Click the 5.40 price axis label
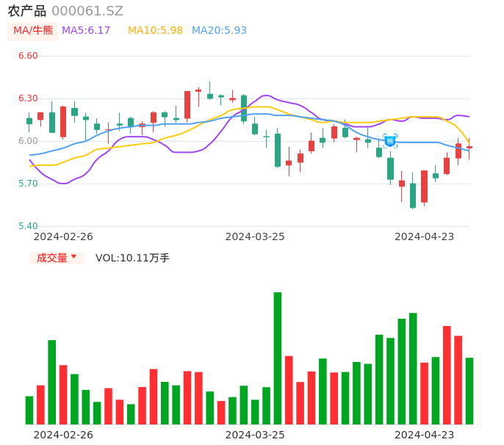 pyautogui.click(x=27, y=226)
